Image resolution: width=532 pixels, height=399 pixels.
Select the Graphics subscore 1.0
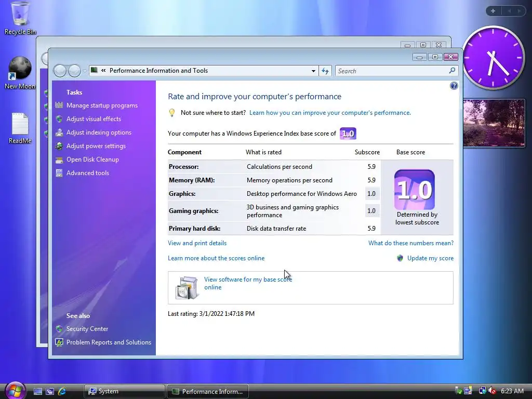pyautogui.click(x=371, y=194)
